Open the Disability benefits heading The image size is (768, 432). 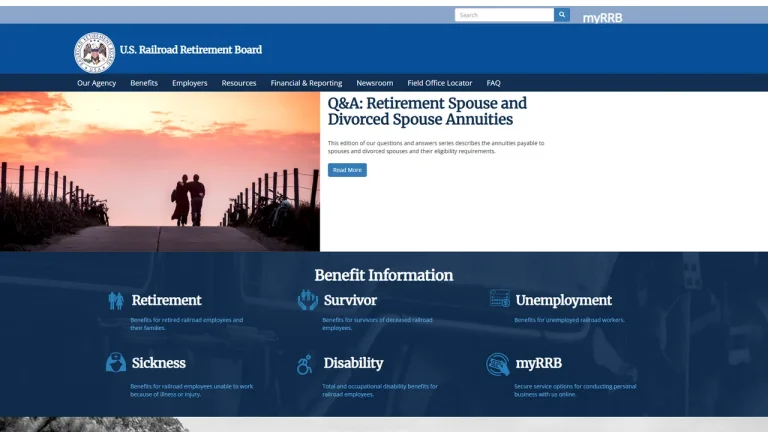coord(353,363)
